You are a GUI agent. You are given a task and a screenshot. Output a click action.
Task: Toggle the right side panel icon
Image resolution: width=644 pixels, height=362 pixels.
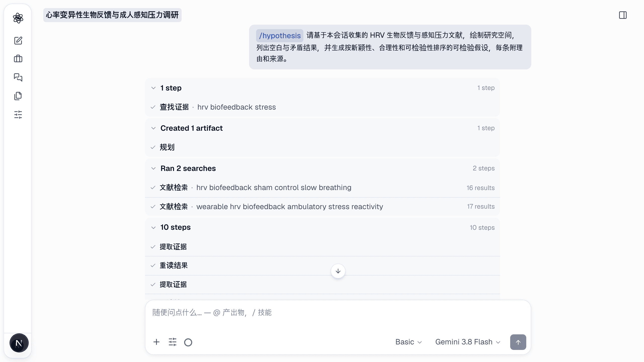click(623, 15)
